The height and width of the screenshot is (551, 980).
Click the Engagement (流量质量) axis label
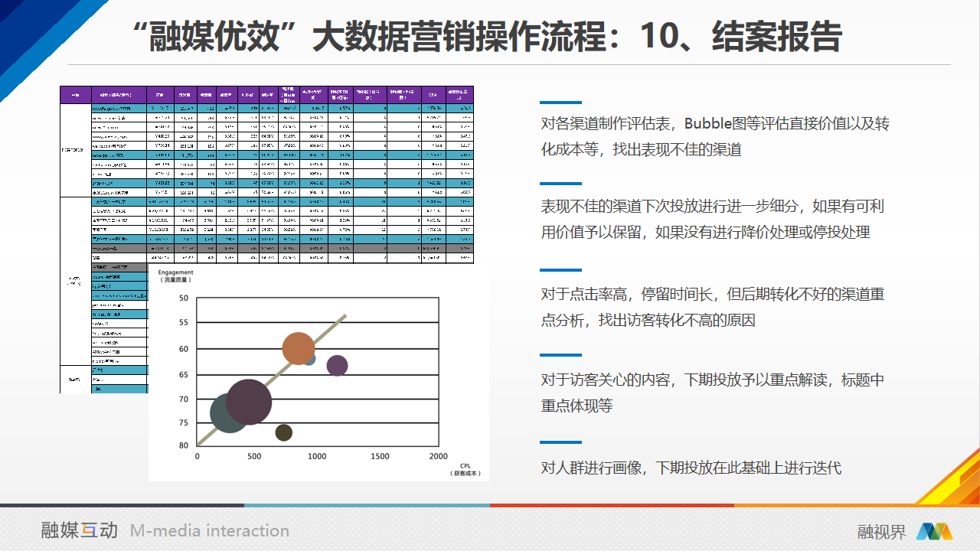(x=175, y=275)
